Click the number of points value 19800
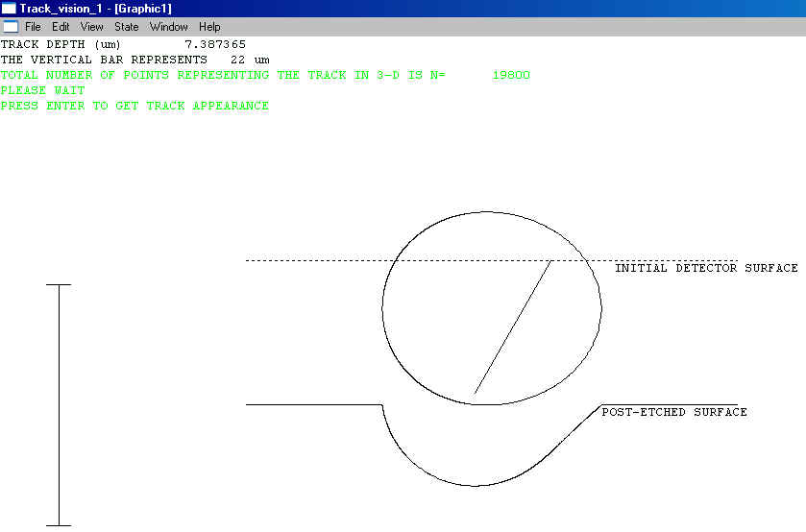 510,75
